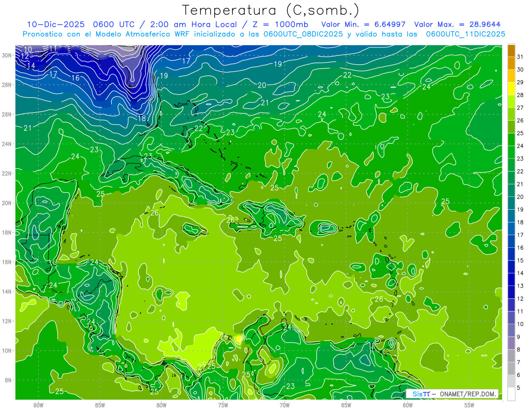
Task: Click the "26N" latitude axis label
Action: [7, 114]
